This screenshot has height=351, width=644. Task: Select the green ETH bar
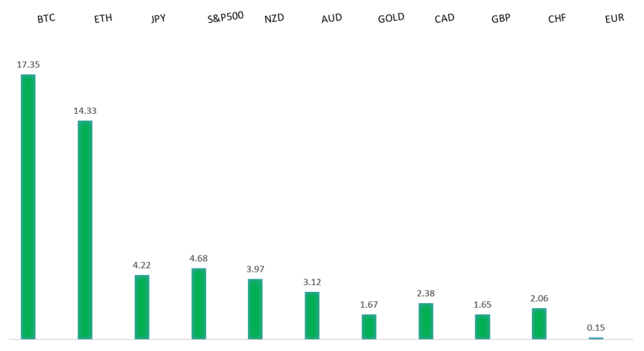pos(85,230)
